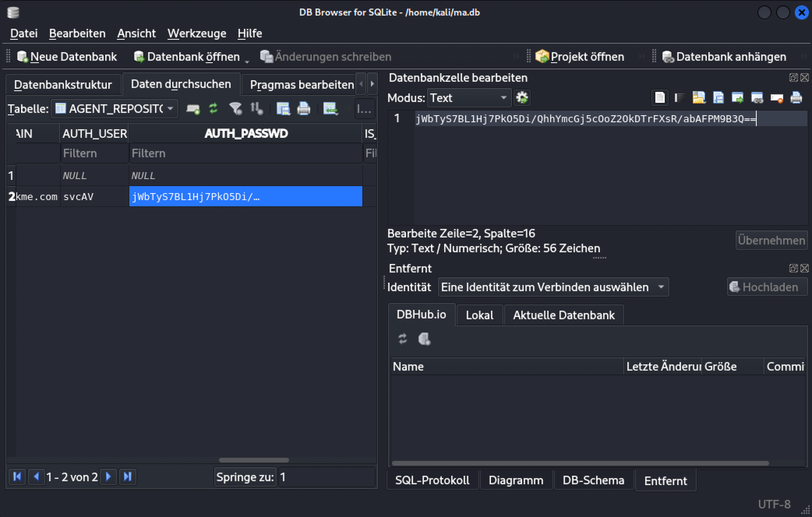The width and height of the screenshot is (812, 517).
Task: Click the printer icon in the table toolbar
Action: click(304, 109)
